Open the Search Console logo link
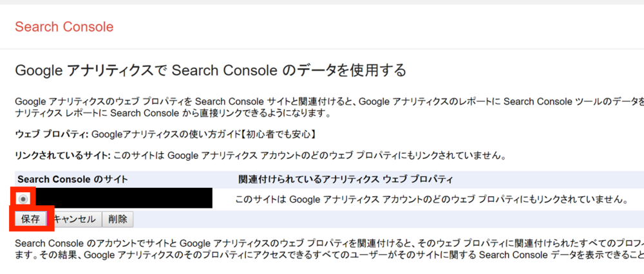 64,26
